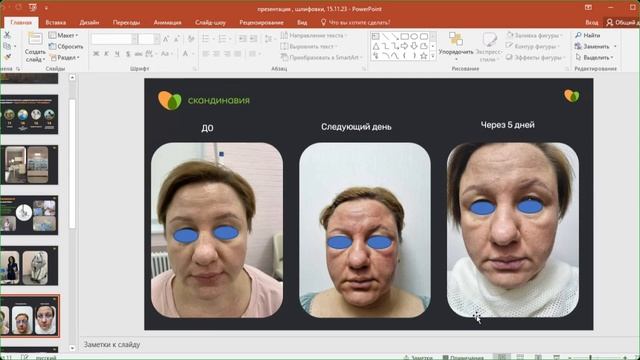This screenshot has width=640, height=360.
Task: Select the arrow line shape in gallery
Action: tap(395, 37)
